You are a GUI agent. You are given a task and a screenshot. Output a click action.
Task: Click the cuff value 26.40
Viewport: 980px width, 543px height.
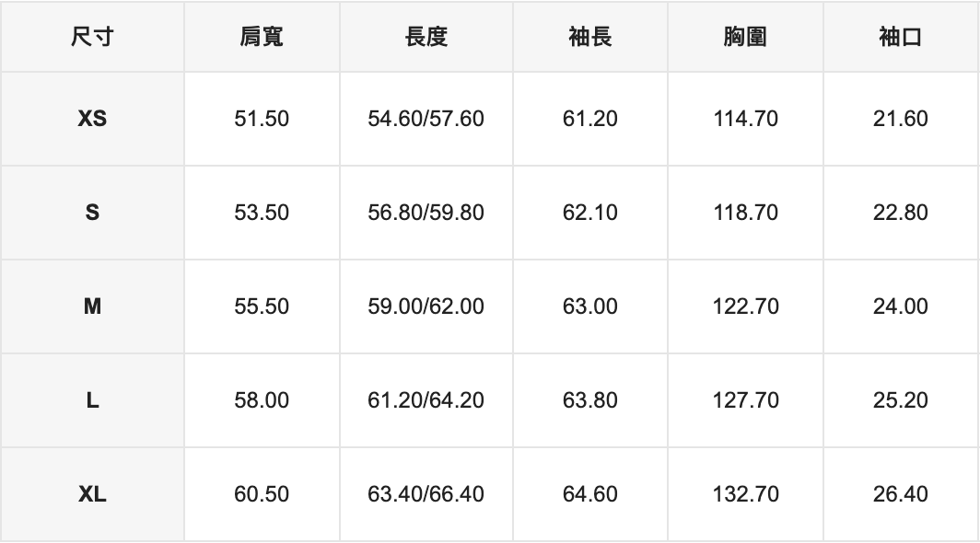click(901, 494)
